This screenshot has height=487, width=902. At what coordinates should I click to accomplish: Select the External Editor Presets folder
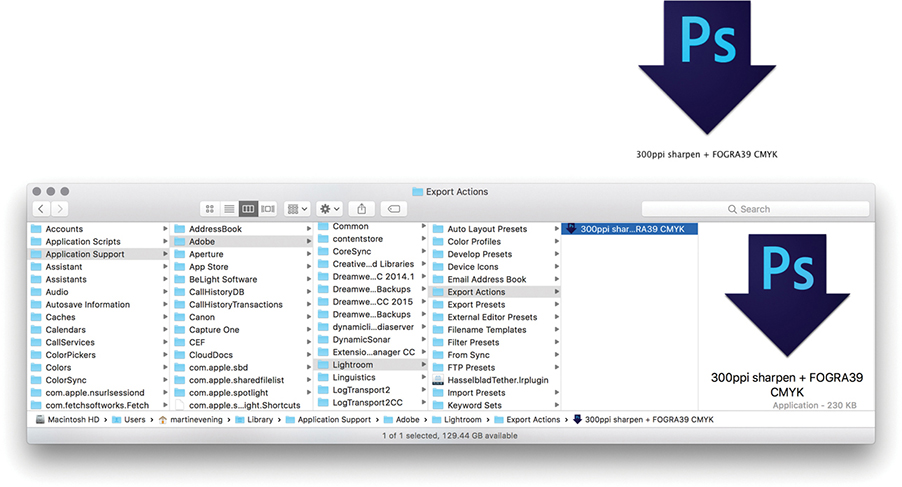tap(495, 317)
